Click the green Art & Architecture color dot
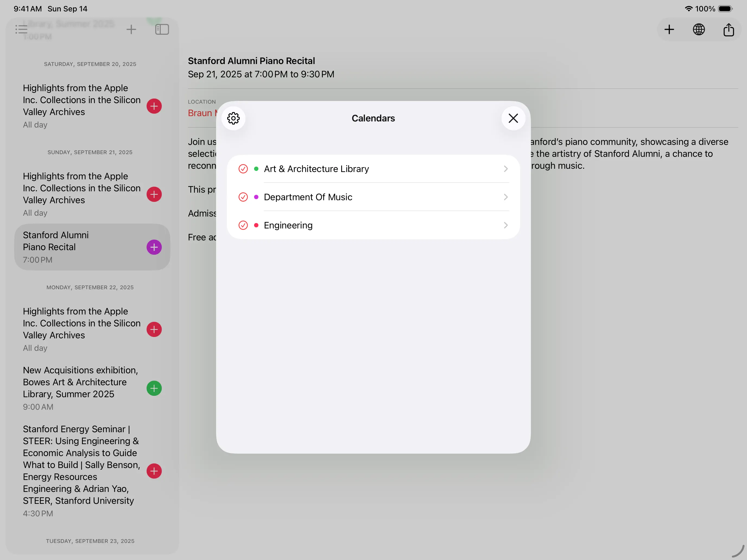747x560 pixels. [256, 169]
